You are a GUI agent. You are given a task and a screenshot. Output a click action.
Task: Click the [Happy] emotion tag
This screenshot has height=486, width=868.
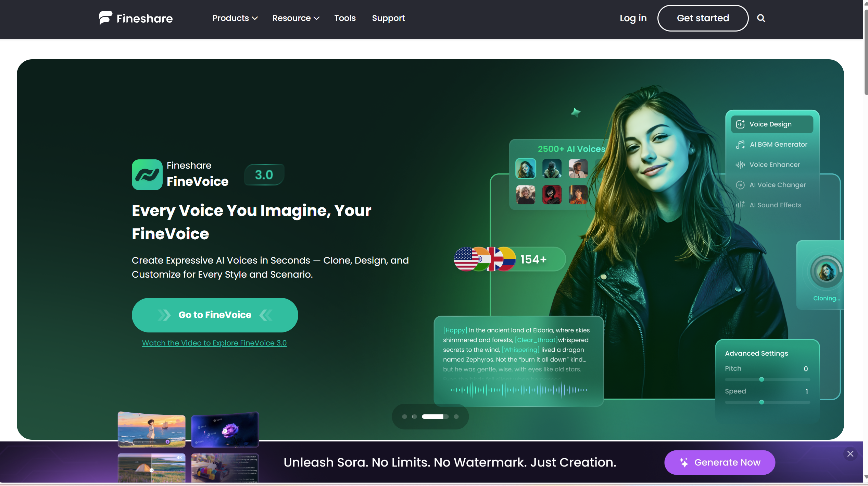(x=455, y=330)
